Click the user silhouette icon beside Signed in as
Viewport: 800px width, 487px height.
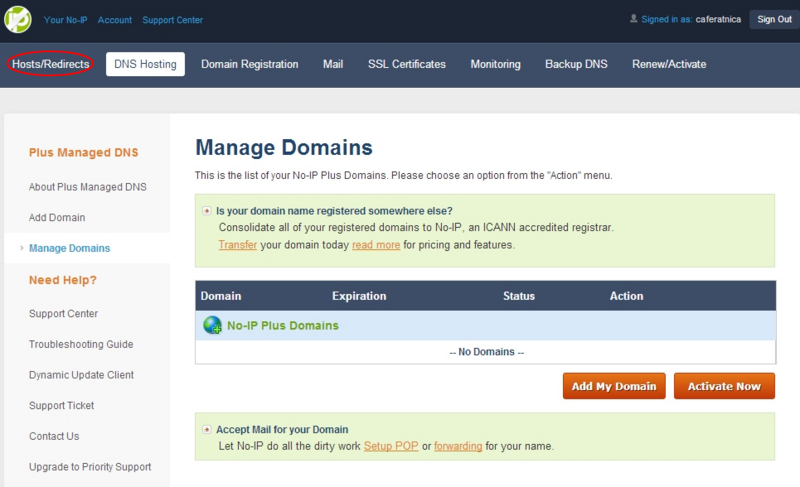pos(633,19)
